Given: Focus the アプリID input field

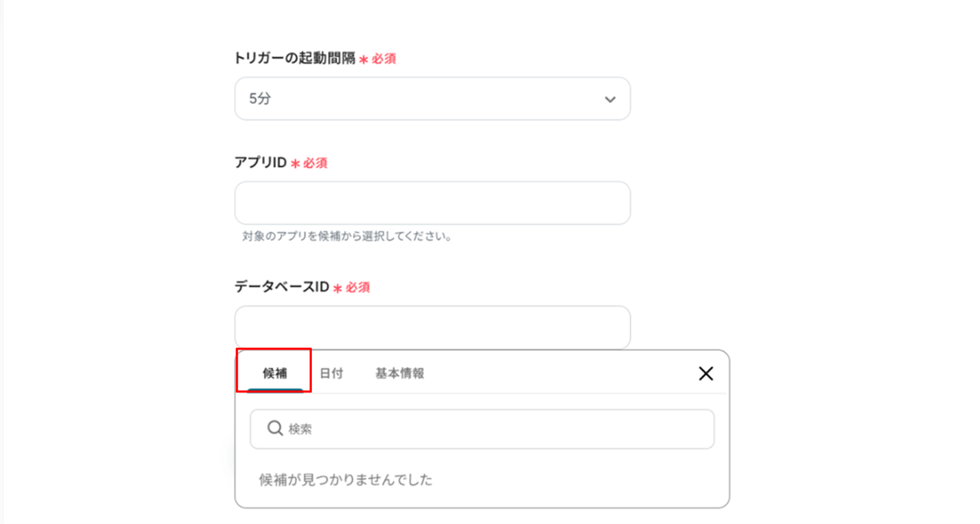Looking at the screenshot, I should point(432,203).
